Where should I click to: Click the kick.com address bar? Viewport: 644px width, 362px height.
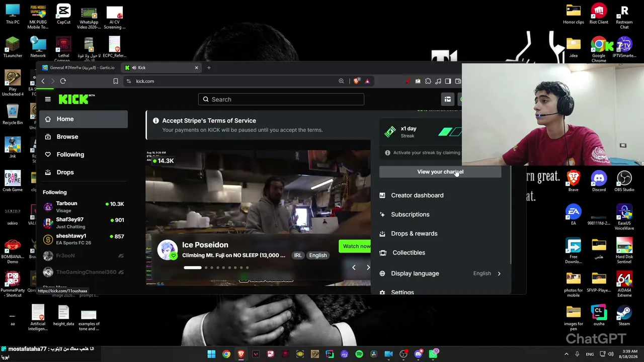click(x=231, y=81)
